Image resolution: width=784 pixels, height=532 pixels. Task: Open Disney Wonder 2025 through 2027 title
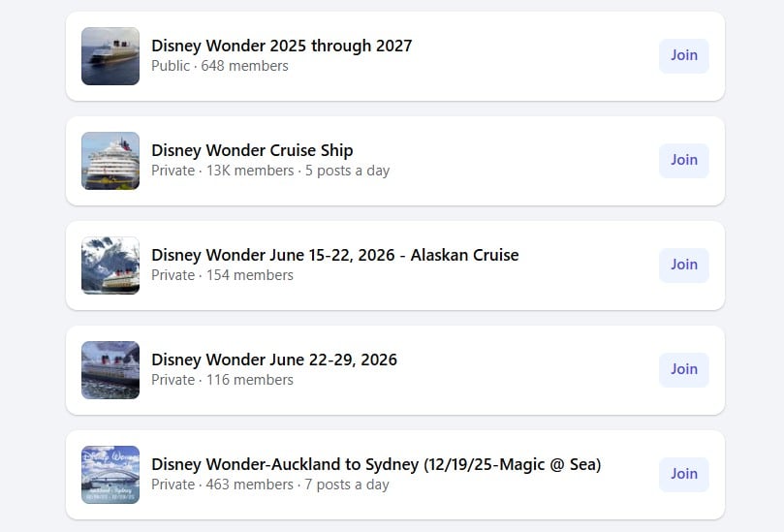[281, 46]
